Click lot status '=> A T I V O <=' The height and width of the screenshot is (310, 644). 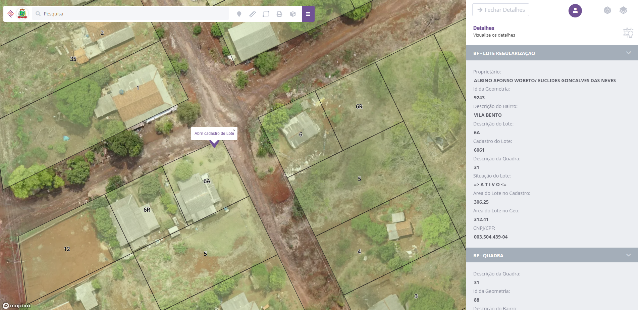pos(490,185)
